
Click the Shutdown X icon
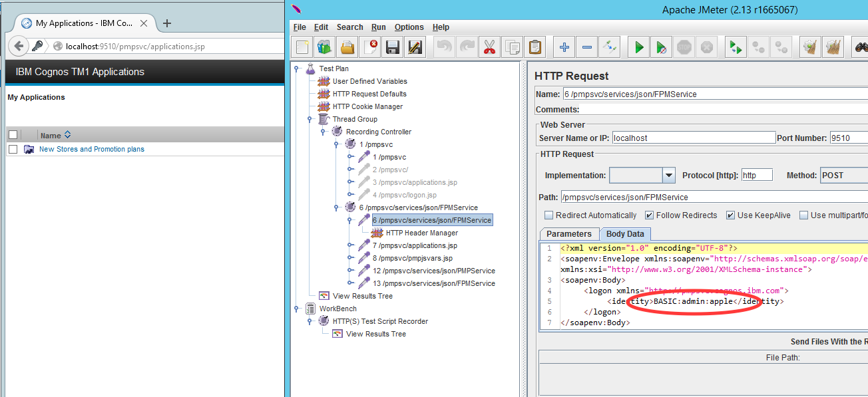[x=707, y=47]
